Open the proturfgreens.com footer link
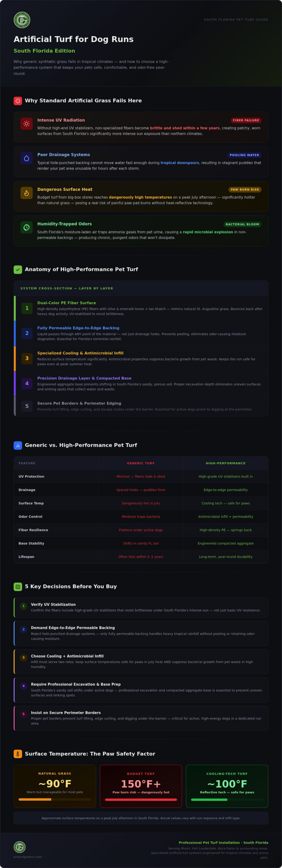Screen dimensions: 282x868 click(28, 857)
